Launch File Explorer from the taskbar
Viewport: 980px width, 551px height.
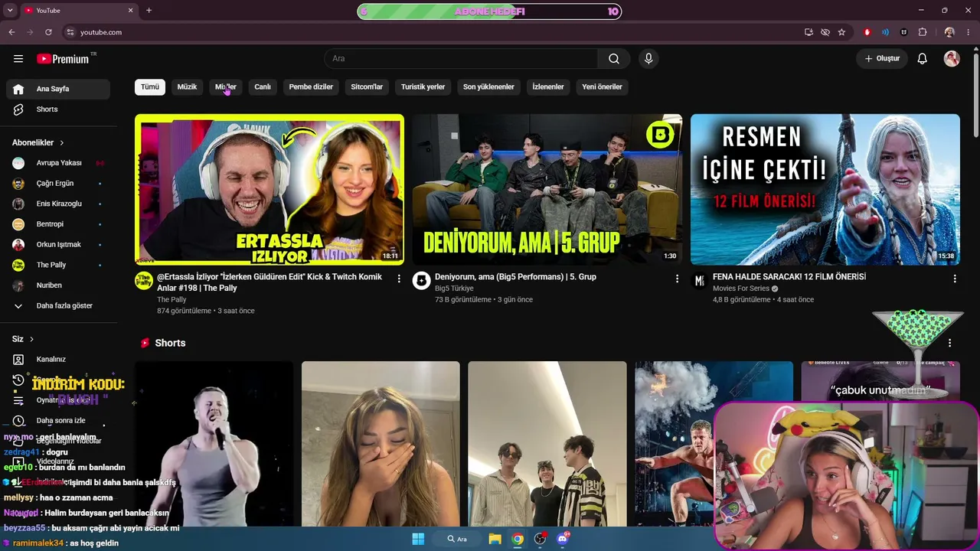pos(495,539)
